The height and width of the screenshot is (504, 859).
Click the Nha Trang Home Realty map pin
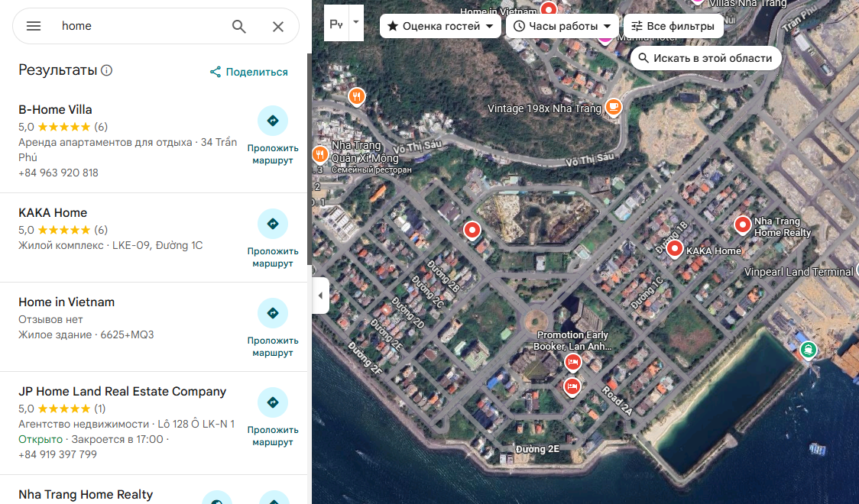pos(742,225)
